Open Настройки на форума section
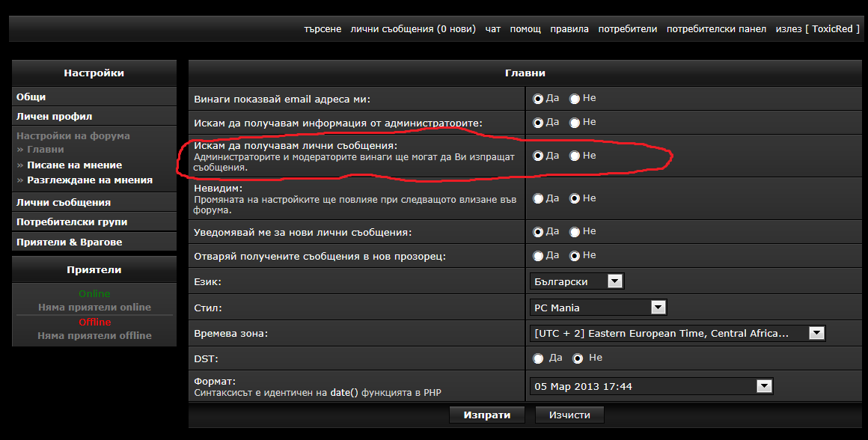Screen dimensions: 868x440 click(73, 135)
